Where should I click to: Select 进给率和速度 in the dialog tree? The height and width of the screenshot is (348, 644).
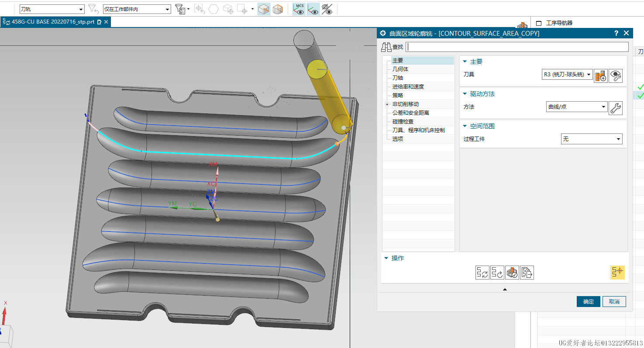tap(408, 87)
